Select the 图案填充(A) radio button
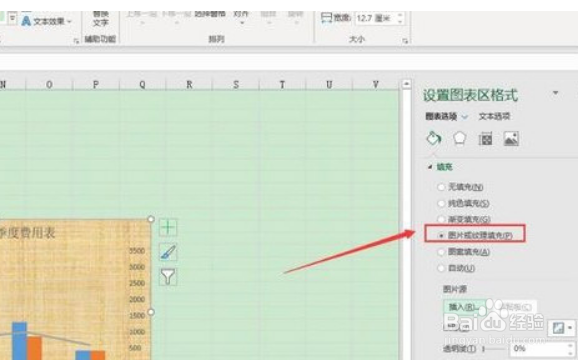Image resolution: width=578 pixels, height=360 pixels. [x=441, y=252]
